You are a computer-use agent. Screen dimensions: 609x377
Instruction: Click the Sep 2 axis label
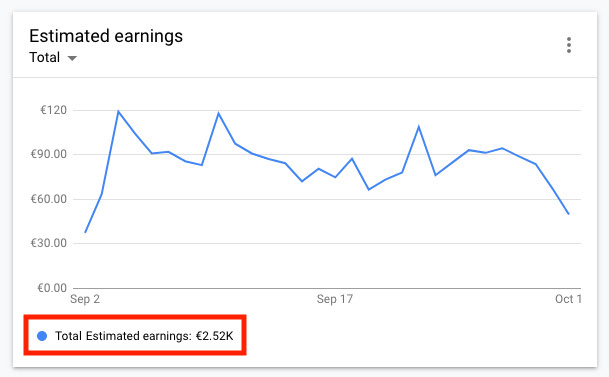85,299
